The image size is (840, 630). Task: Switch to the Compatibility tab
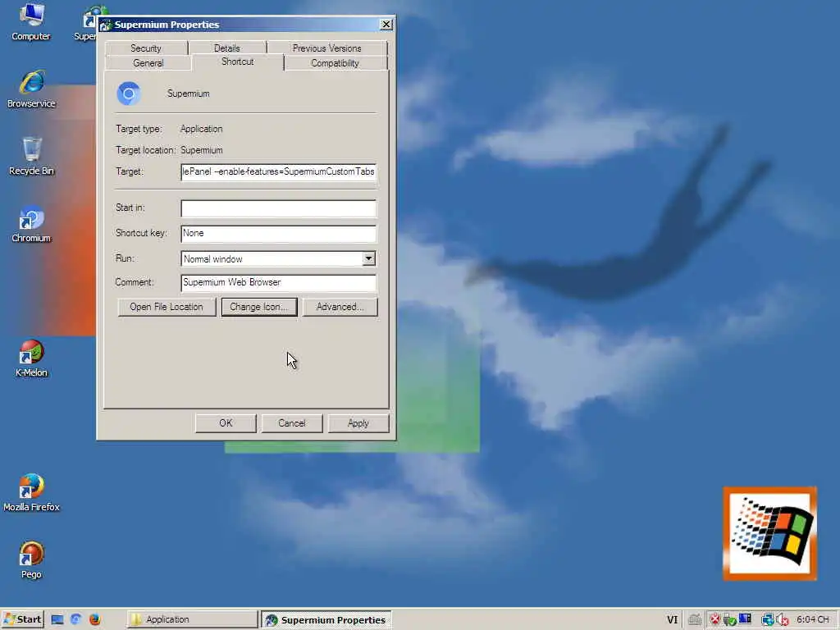click(335, 63)
